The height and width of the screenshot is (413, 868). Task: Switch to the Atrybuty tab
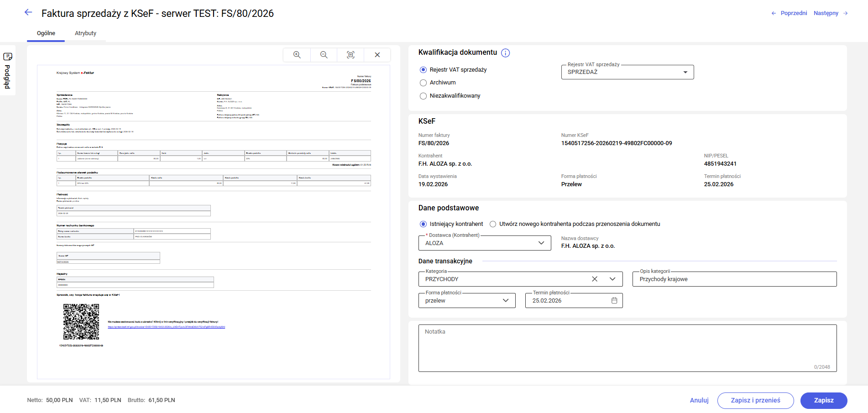85,33
